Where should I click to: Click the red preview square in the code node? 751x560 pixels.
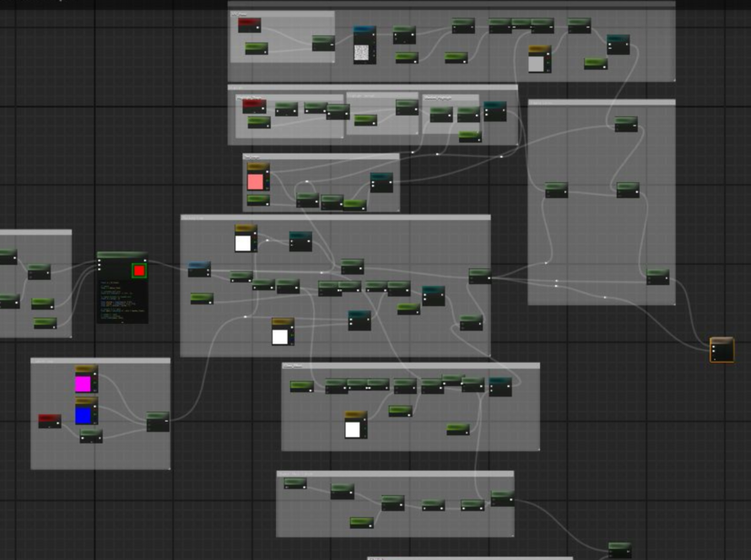click(139, 271)
